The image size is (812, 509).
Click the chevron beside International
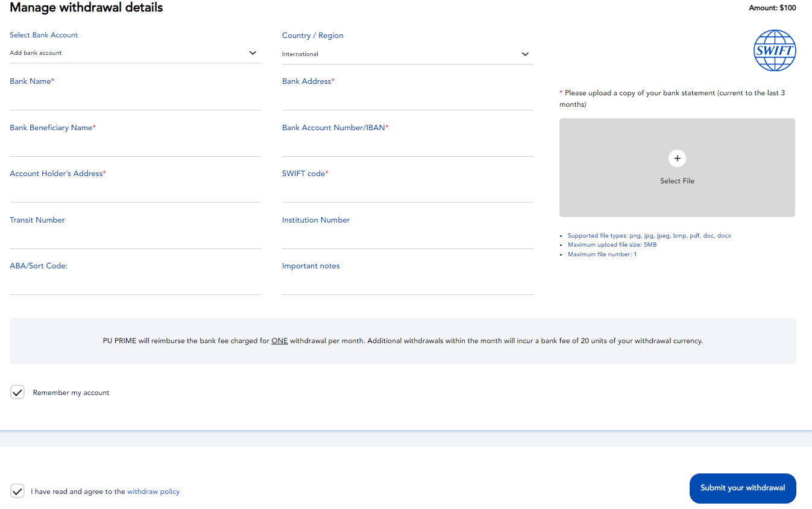point(525,54)
